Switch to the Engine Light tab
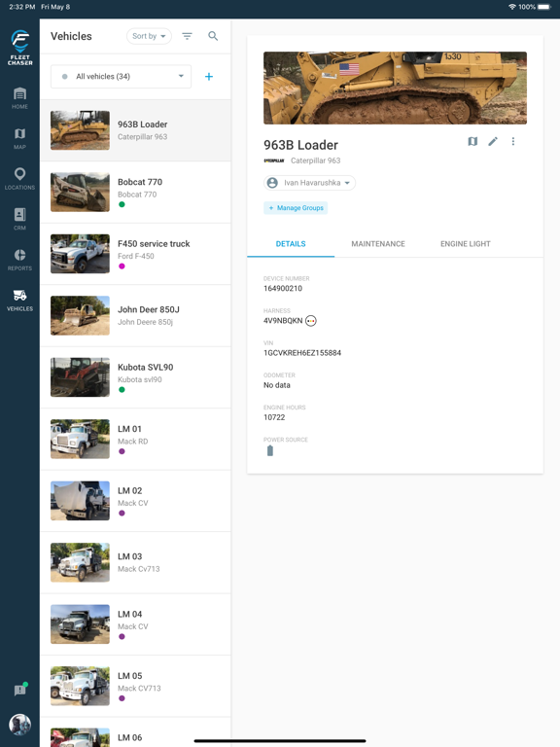 (x=466, y=244)
